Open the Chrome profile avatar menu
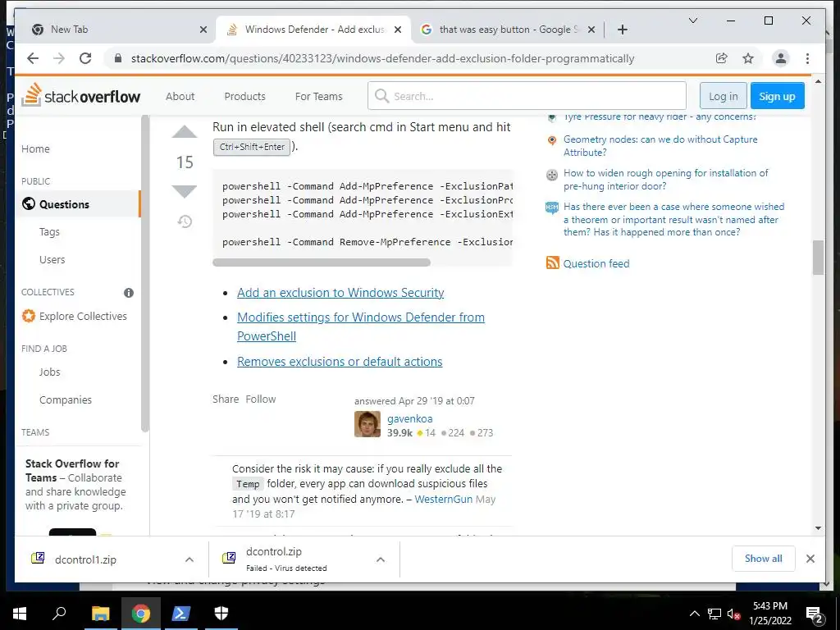Viewport: 840px width, 630px height. coord(781,58)
